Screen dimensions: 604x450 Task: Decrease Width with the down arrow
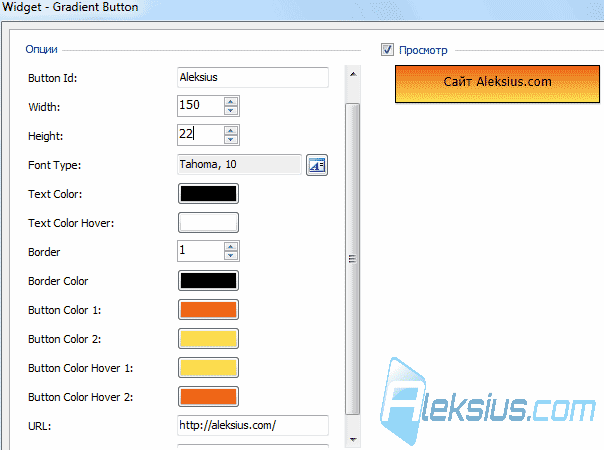pyautogui.click(x=231, y=111)
